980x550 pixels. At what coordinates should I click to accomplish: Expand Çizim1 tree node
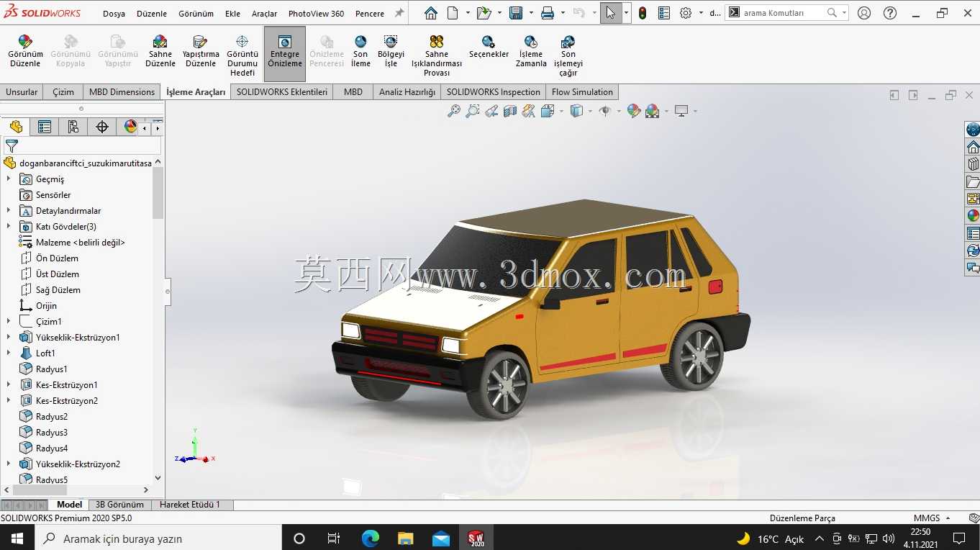pyautogui.click(x=9, y=322)
